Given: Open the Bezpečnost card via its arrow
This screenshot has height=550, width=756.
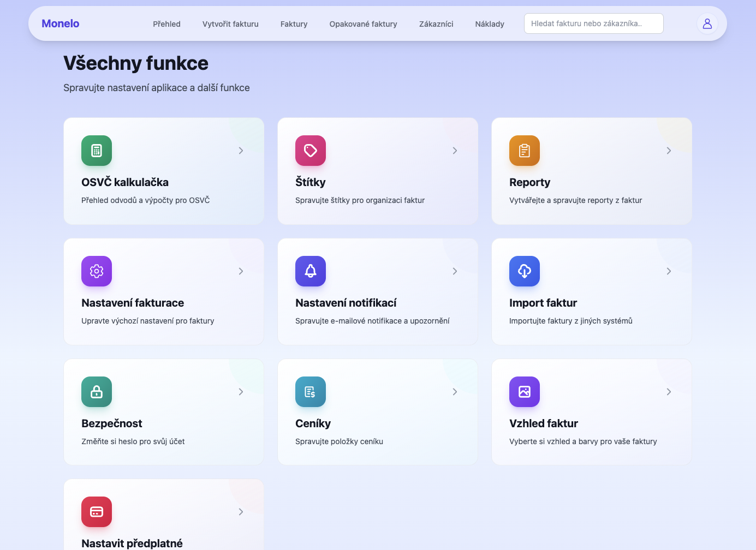Looking at the screenshot, I should [x=241, y=391].
